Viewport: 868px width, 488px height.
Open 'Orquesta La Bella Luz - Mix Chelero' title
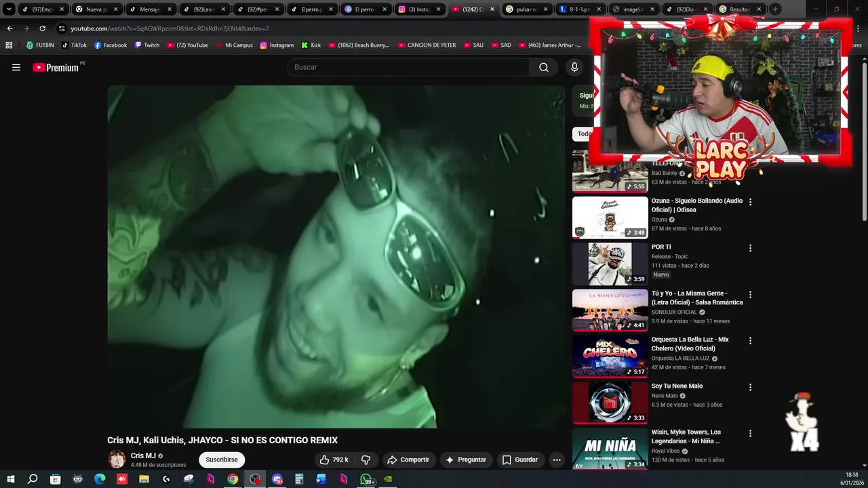(690, 344)
